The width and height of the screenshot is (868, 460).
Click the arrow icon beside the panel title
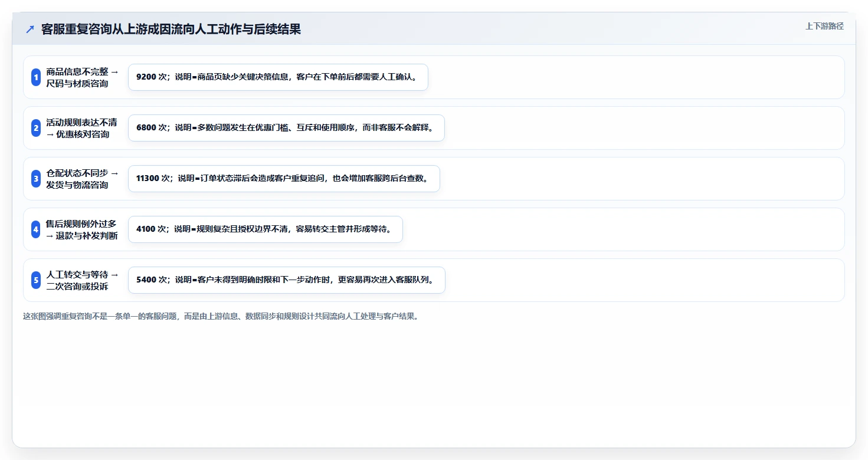click(x=30, y=29)
